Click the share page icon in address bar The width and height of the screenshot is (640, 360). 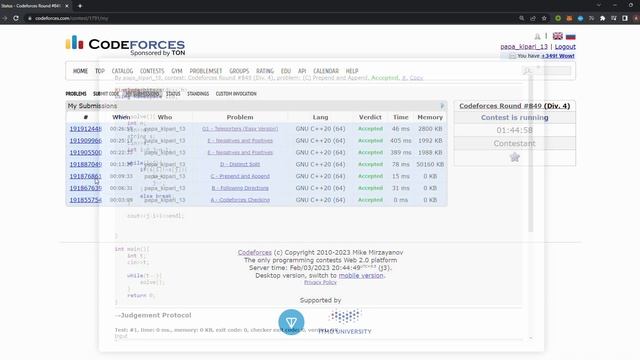(x=533, y=18)
